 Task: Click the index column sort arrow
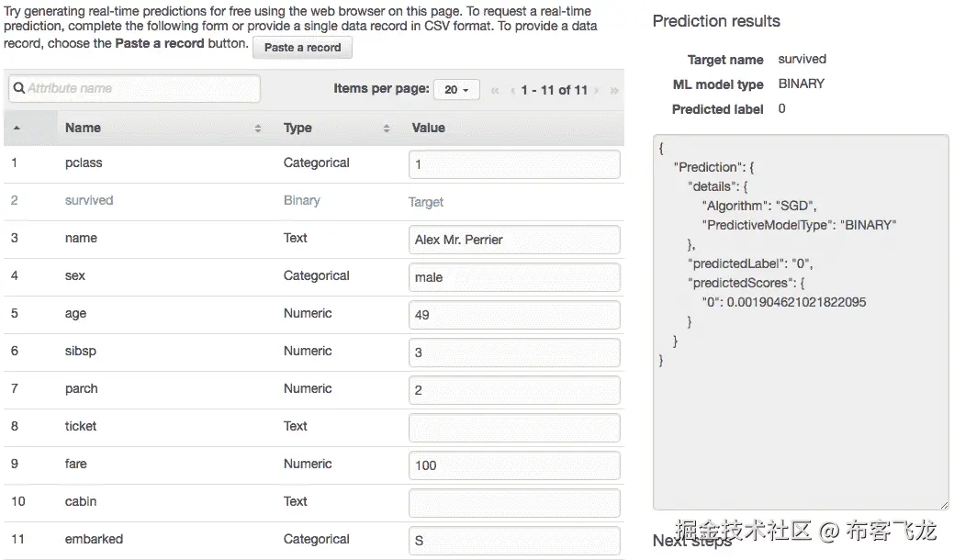click(x=17, y=129)
